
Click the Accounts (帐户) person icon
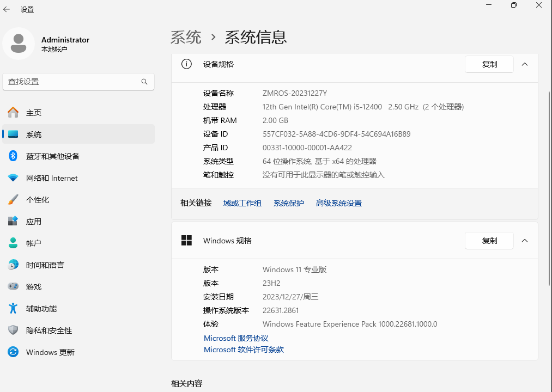click(13, 243)
